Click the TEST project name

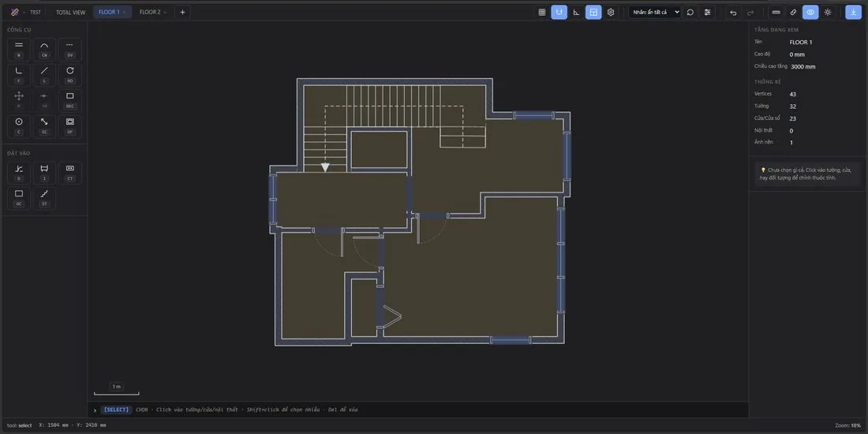coord(36,12)
